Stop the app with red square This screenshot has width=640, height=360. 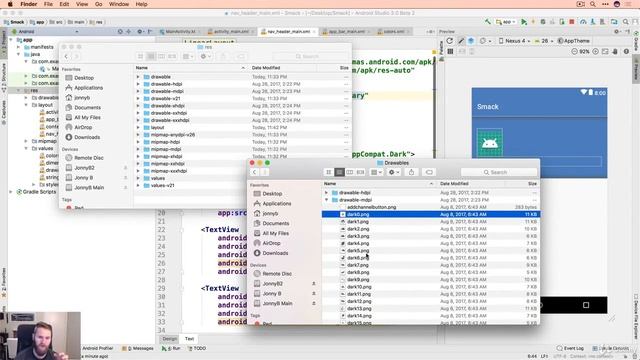572,22
